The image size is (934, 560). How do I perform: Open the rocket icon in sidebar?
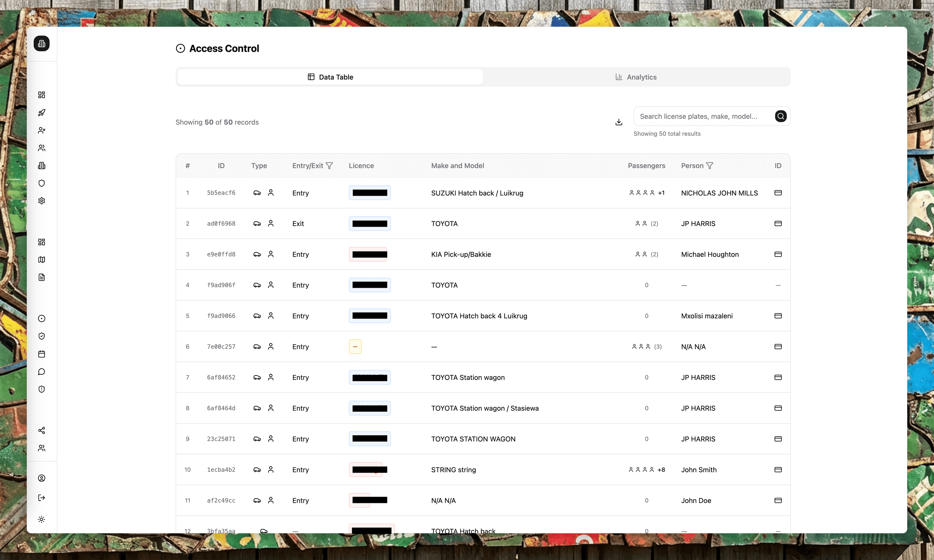coord(42,113)
